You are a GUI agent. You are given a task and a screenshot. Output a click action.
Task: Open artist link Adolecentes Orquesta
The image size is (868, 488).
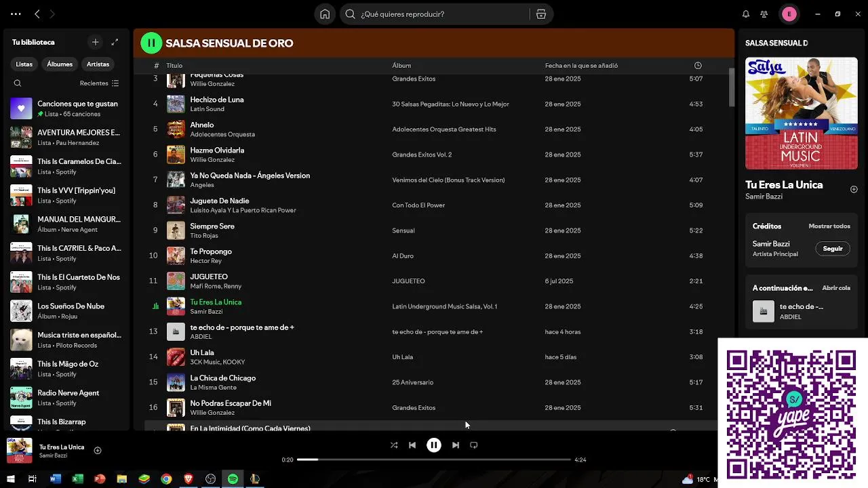(222, 134)
